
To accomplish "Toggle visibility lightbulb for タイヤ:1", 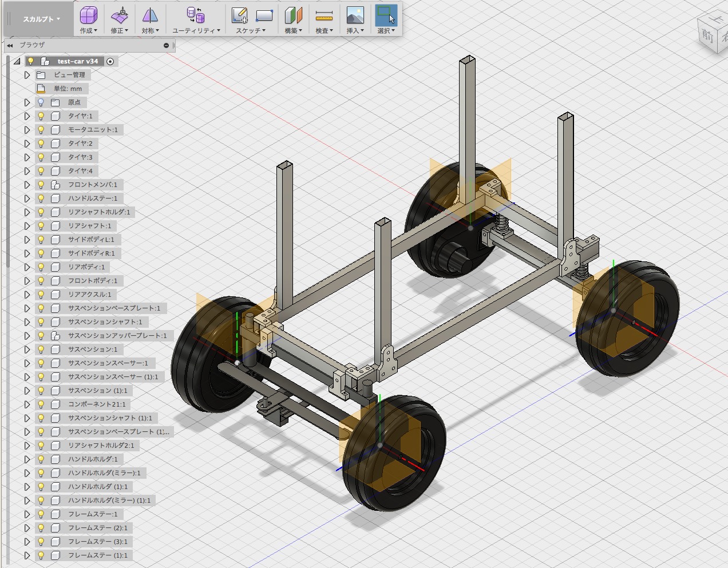I will (x=41, y=116).
